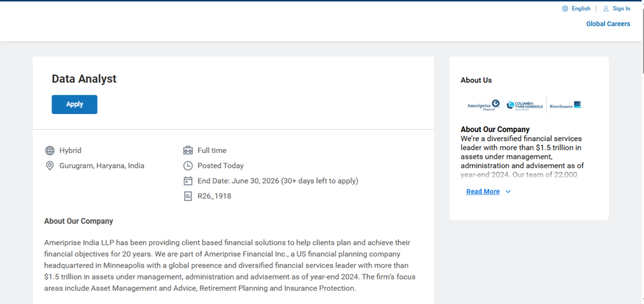Image resolution: width=644 pixels, height=304 pixels.
Task: Click the Hybrid globe icon
Action: tap(50, 151)
